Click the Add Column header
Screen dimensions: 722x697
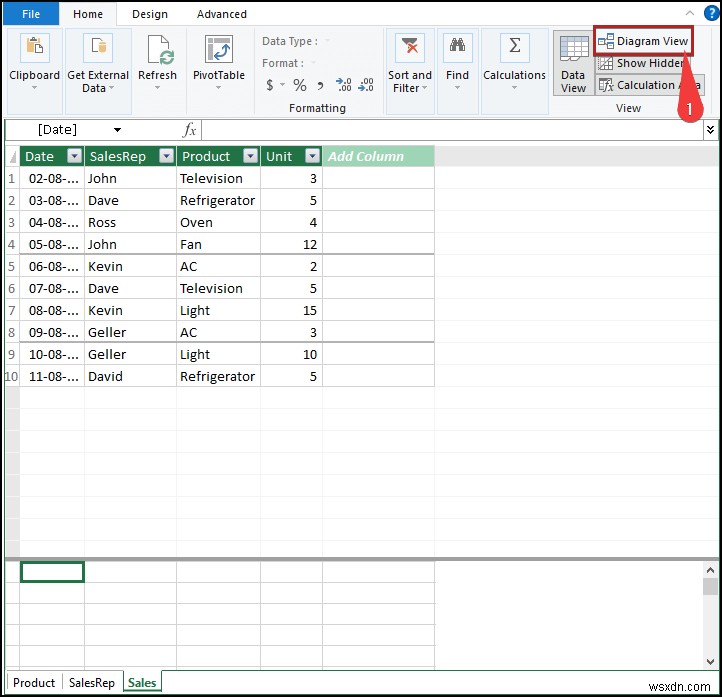pyautogui.click(x=378, y=156)
